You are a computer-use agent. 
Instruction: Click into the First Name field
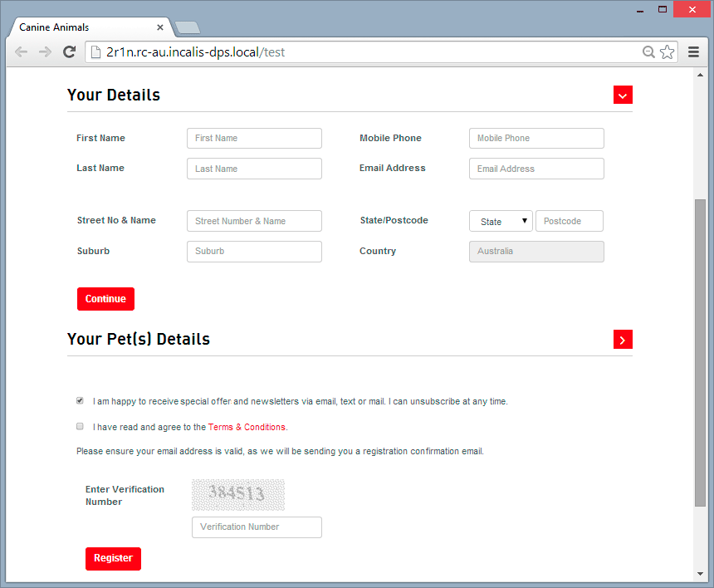254,138
